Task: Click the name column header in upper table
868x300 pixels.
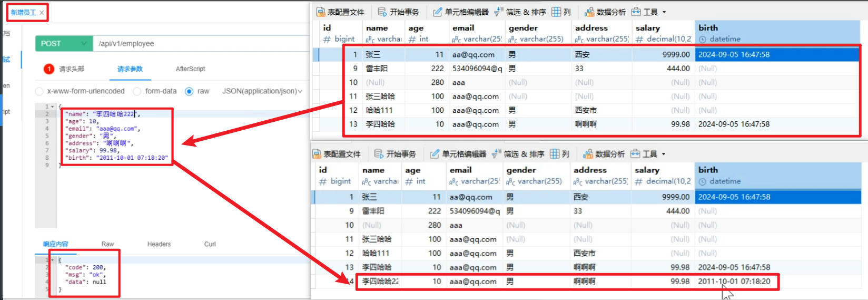Action: click(x=383, y=33)
